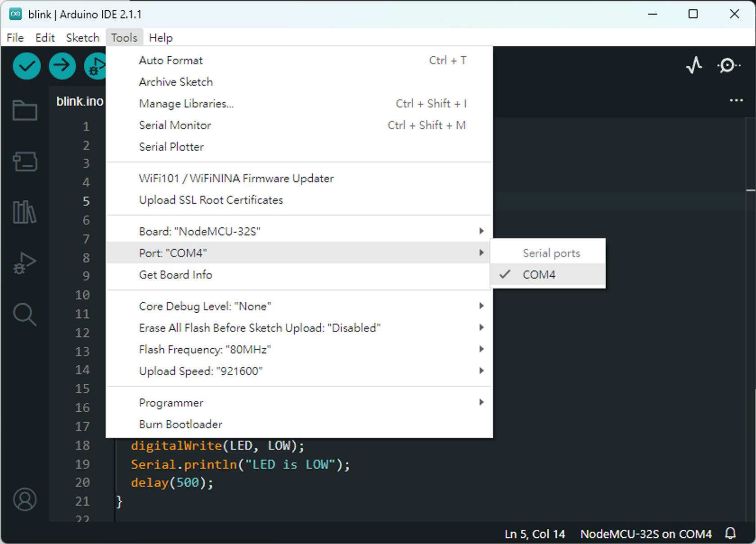
Task: Open the editor three-dots more menu
Action: click(x=736, y=100)
